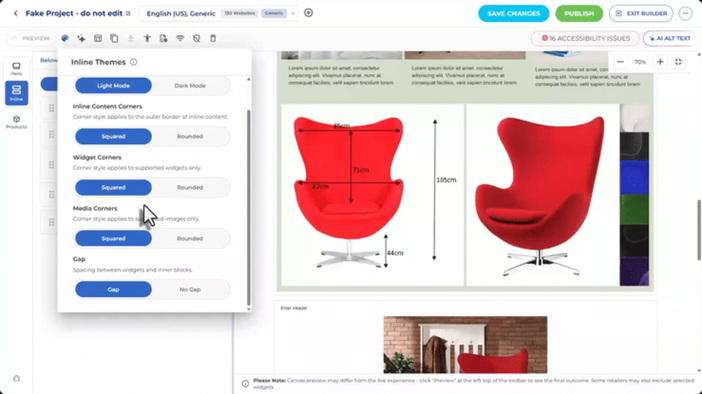This screenshot has height=394, width=702.
Task: Click the canvas vertical scrollbar
Action: 699,230
